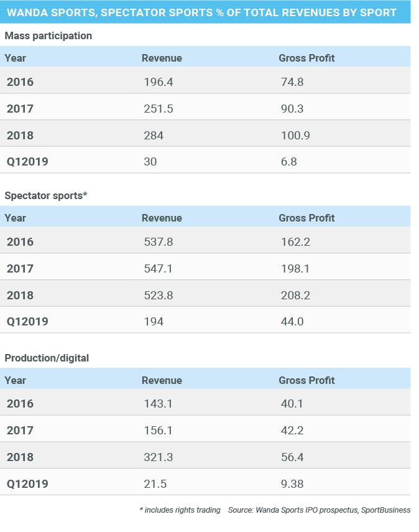Image resolution: width=419 pixels, height=532 pixels.
Task: Select the 143.1 revenue cell
Action: pyautogui.click(x=157, y=404)
